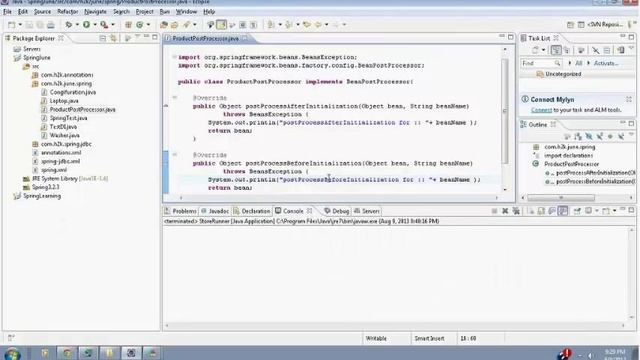
Task: Collapse all in Package Explorer
Action: click(102, 38)
